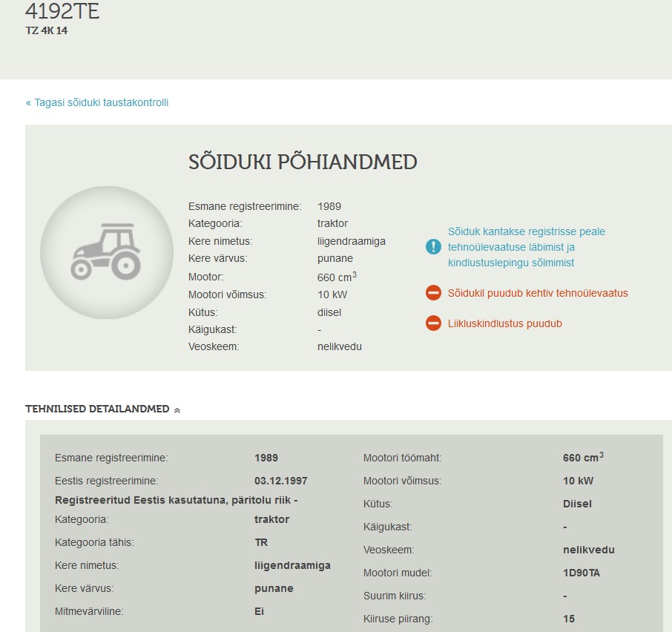Click the engine model value 1D90TA
The width and height of the screenshot is (672, 632).
[581, 573]
